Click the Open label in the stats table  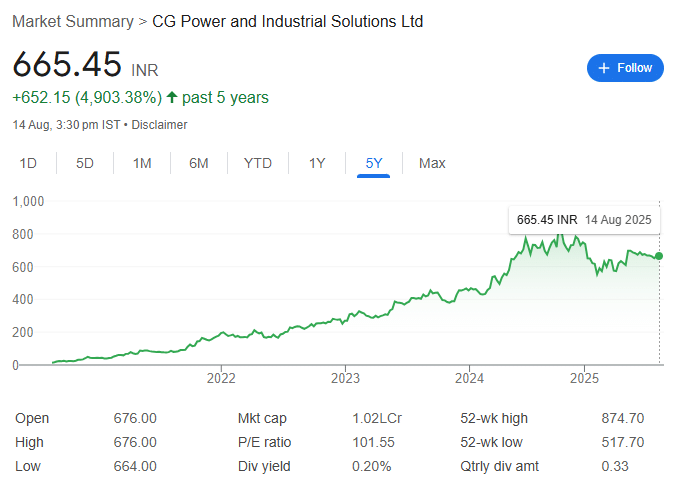[x=32, y=418]
